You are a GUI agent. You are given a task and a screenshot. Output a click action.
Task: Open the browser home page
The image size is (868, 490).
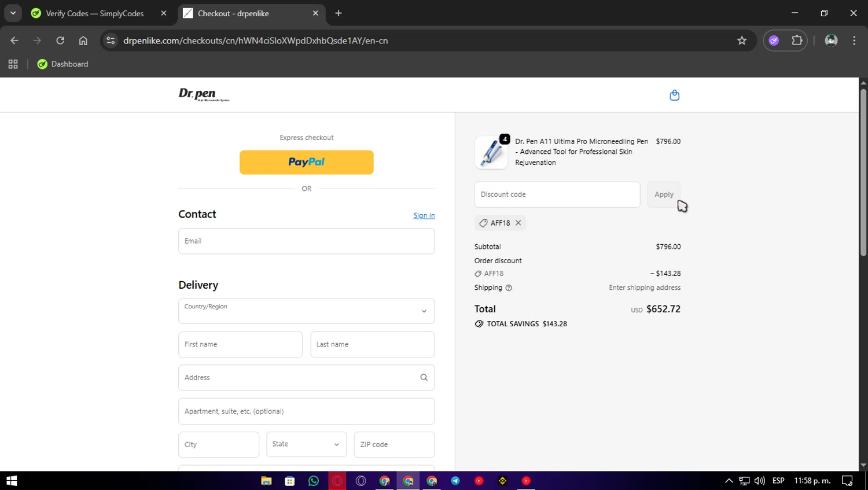coord(83,40)
